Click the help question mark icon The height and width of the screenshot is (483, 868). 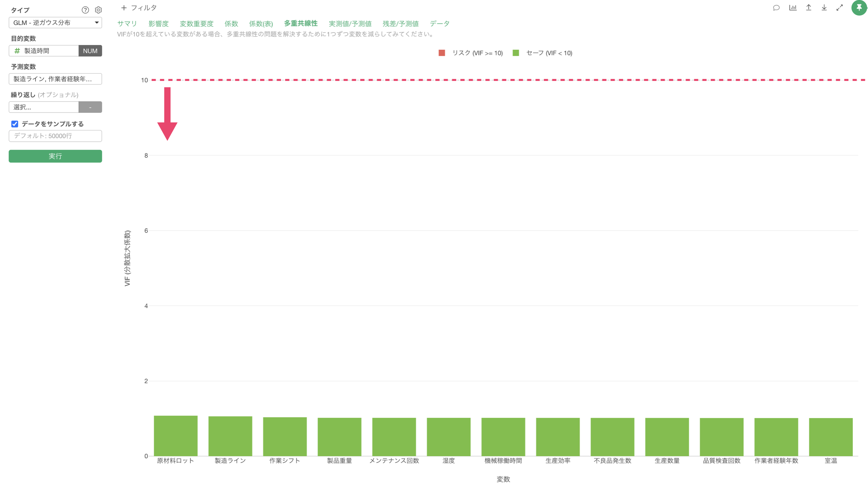point(85,10)
